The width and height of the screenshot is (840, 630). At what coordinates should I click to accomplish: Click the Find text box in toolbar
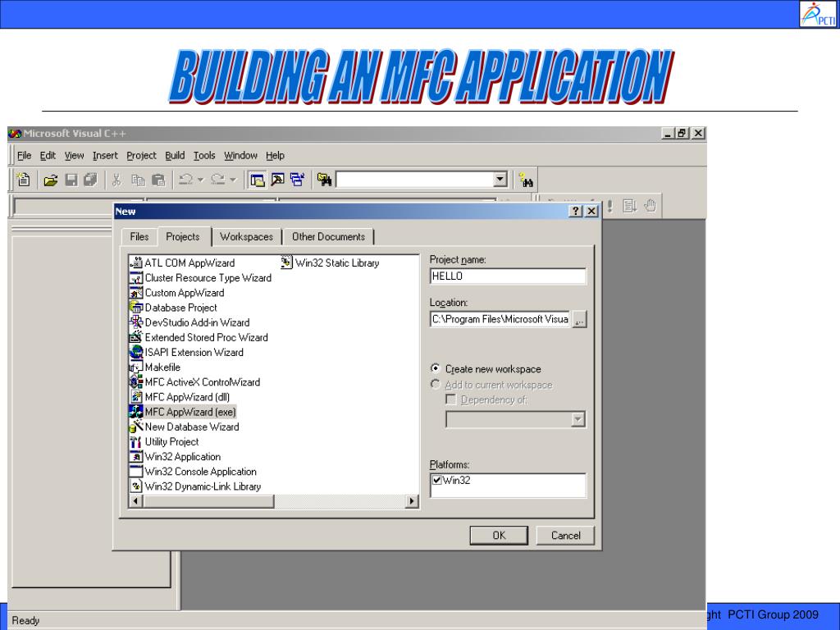pyautogui.click(x=414, y=180)
